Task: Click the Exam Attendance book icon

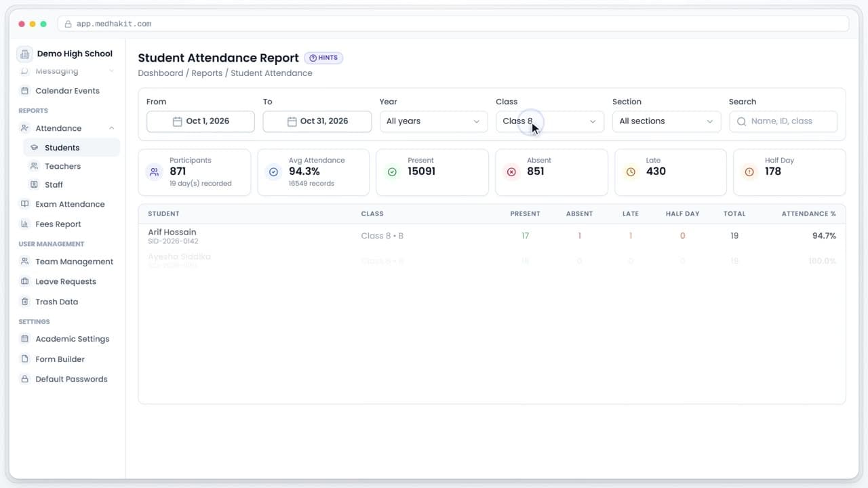Action: tap(25, 204)
